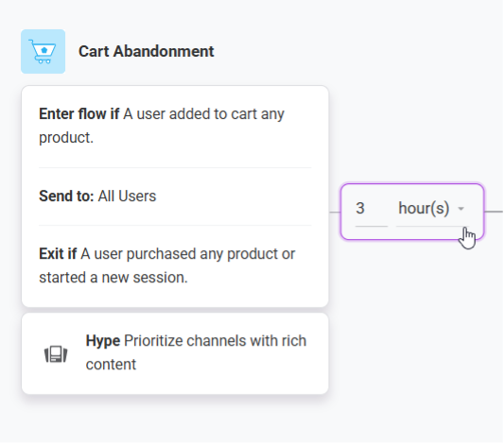Click the blue shopping cart icon
504x444 pixels.
click(43, 51)
